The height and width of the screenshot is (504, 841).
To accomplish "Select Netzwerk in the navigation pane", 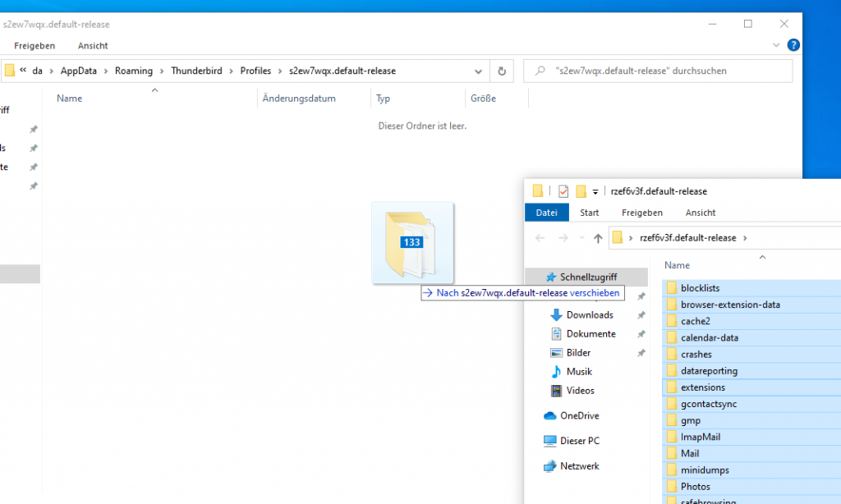I will click(579, 466).
